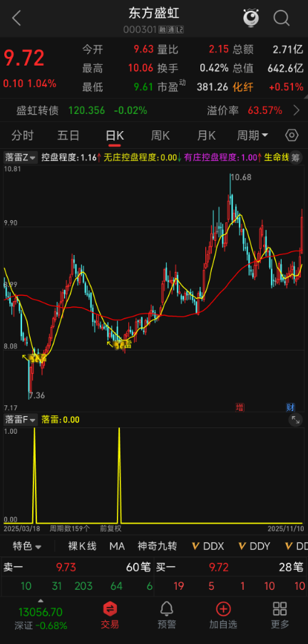Open 盛虹转债 convertible bond chevron
This screenshot has height=644, width=308.
(297, 110)
